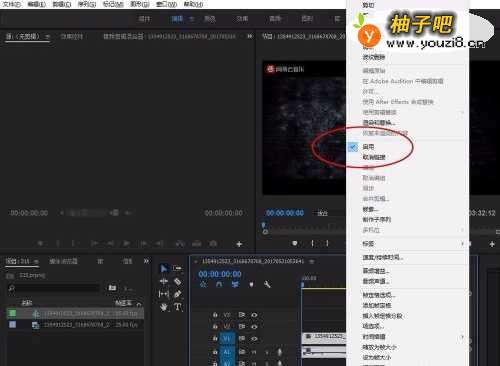Expand the 标签 (Label) submenu arrow
This screenshot has width=500, height=366.
pyautogui.click(x=463, y=244)
